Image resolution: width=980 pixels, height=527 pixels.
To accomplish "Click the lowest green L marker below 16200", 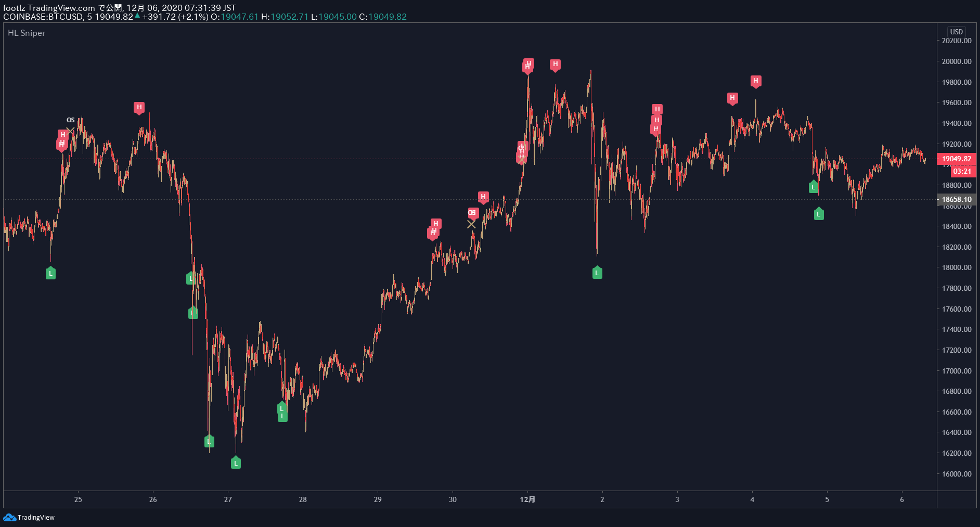I will point(236,462).
